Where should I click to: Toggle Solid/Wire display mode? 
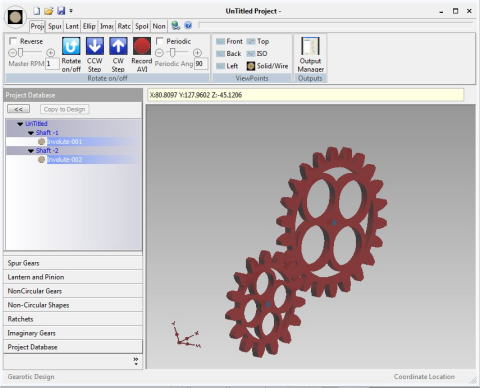pos(267,66)
